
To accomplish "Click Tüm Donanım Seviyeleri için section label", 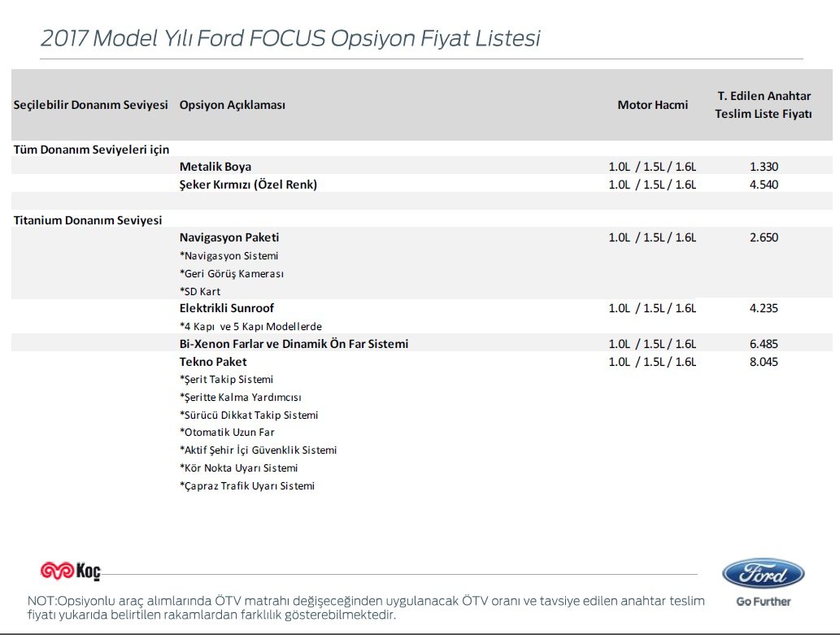I will point(91,150).
